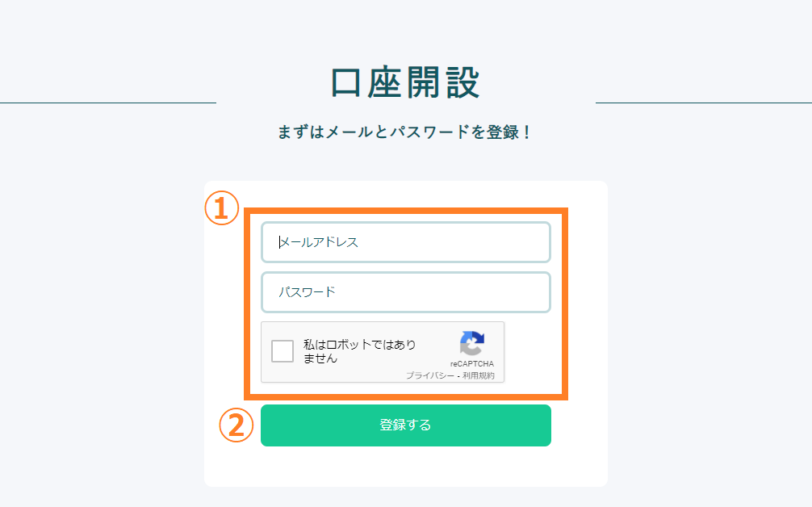Click the exclamation mark ending the subtitle

(526, 132)
